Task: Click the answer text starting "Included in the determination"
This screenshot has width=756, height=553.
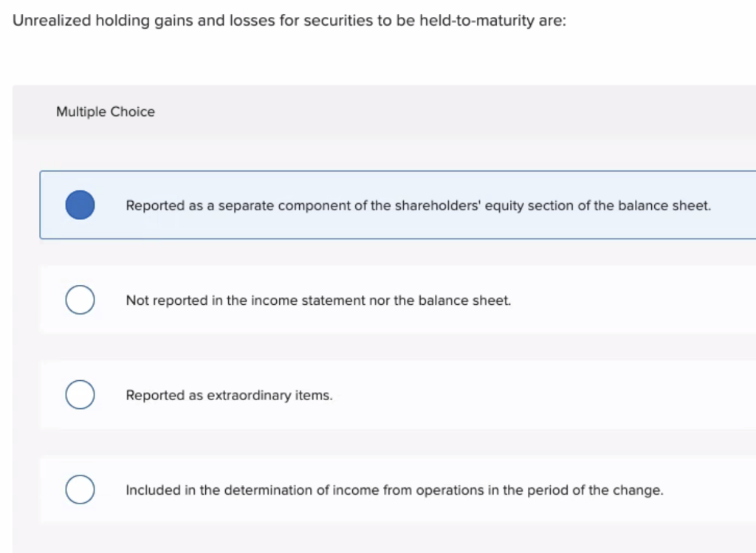Action: click(x=394, y=490)
